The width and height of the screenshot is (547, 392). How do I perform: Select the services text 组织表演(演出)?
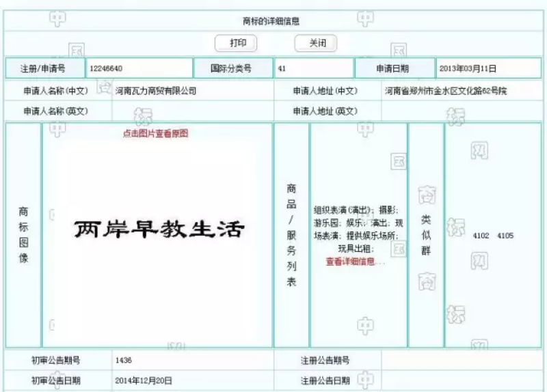[342, 210]
